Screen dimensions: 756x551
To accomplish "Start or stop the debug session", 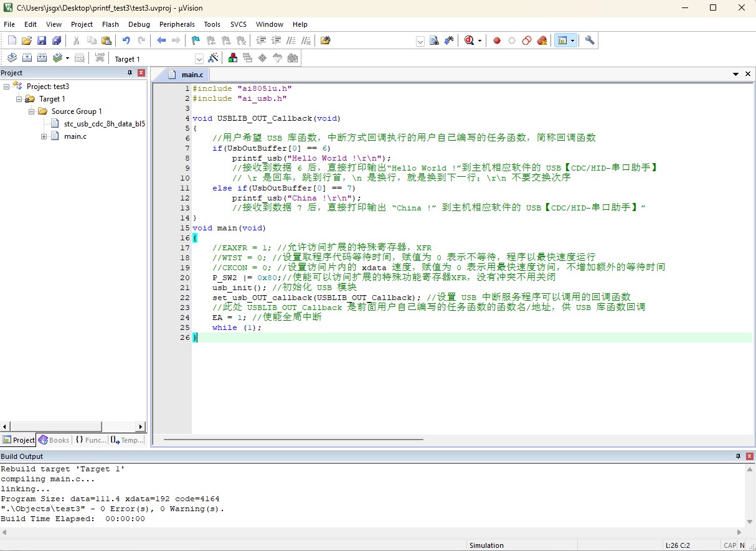I will (x=470, y=40).
